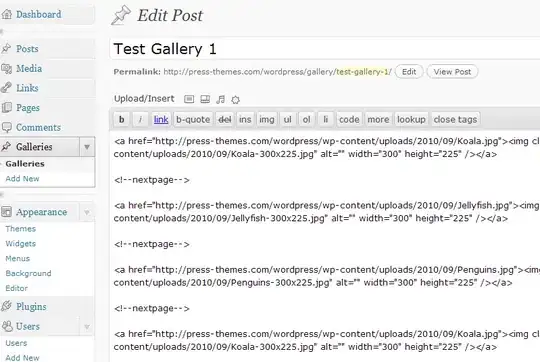Click the lookup toolbar button

(x=411, y=120)
